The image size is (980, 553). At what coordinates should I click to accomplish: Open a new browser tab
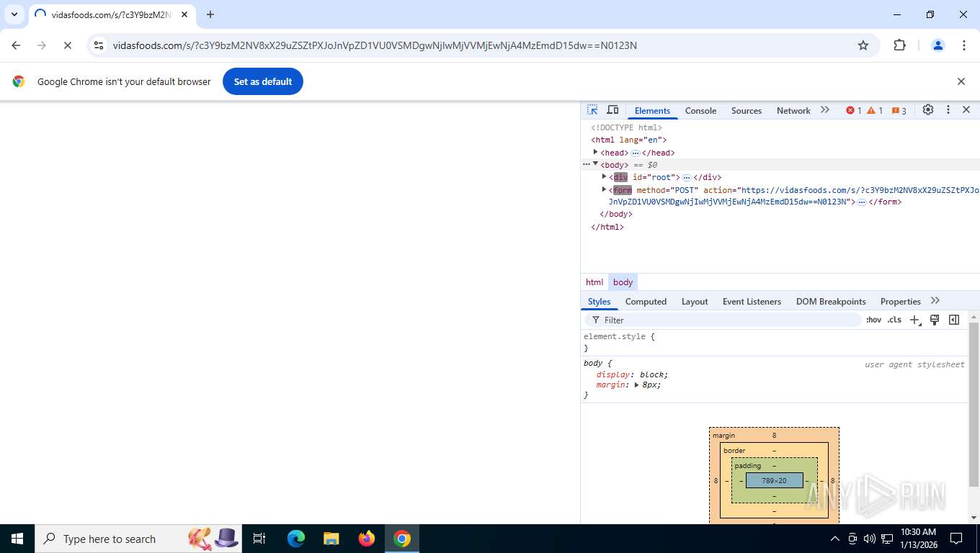tap(210, 14)
